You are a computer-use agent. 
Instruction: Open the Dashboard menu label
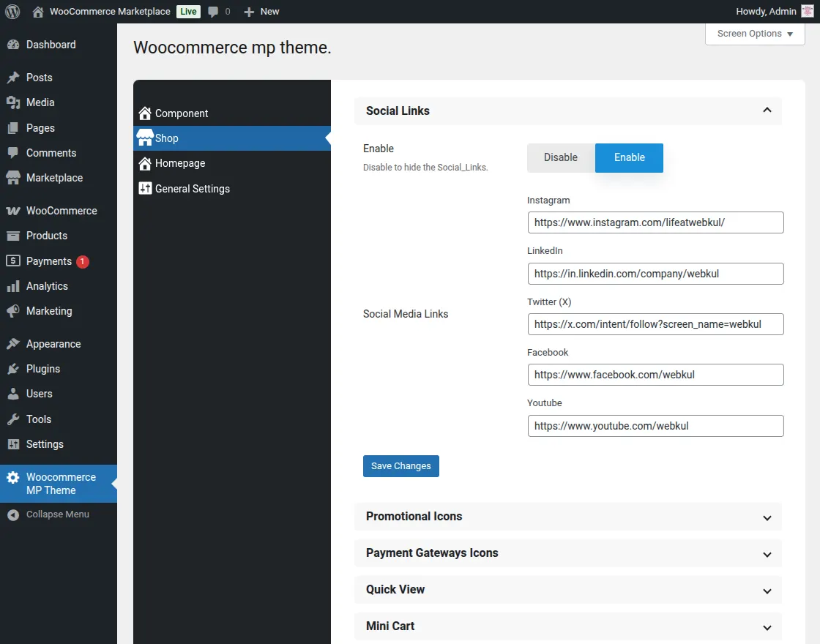[x=51, y=45]
